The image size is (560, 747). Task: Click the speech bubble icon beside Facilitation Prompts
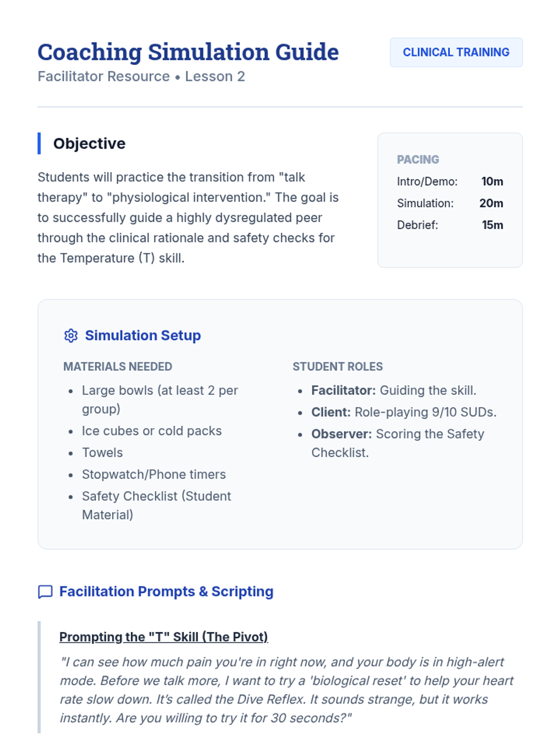tap(45, 592)
